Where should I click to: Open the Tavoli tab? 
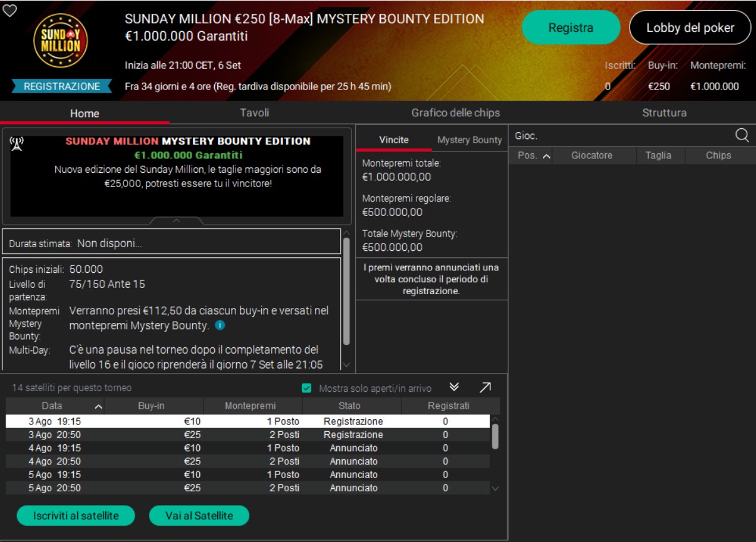(254, 113)
